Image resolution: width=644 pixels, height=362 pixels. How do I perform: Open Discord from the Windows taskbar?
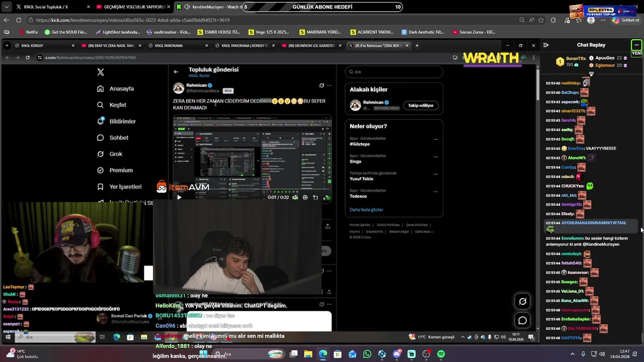[396, 354]
